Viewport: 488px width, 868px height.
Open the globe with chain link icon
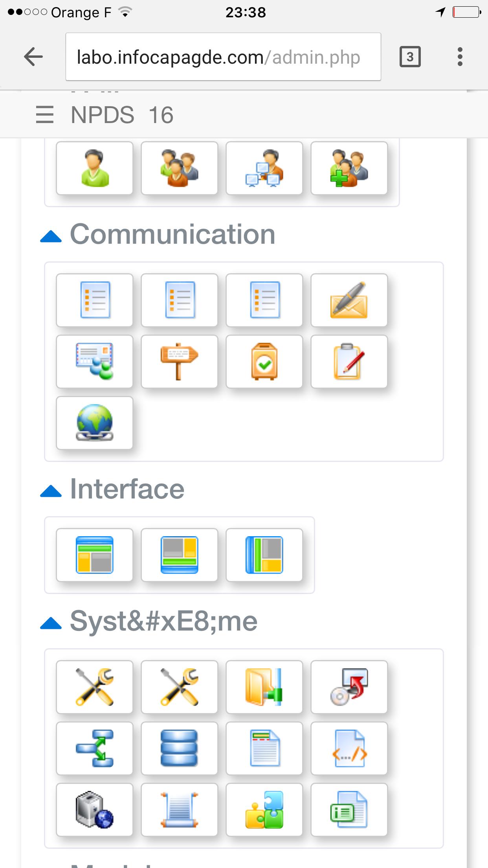(x=95, y=423)
